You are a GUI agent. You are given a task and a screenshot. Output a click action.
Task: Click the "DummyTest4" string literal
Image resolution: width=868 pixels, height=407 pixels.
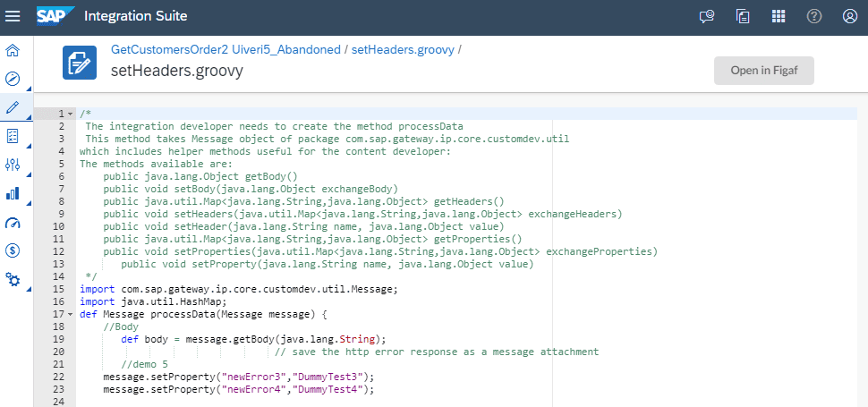pyautogui.click(x=328, y=390)
